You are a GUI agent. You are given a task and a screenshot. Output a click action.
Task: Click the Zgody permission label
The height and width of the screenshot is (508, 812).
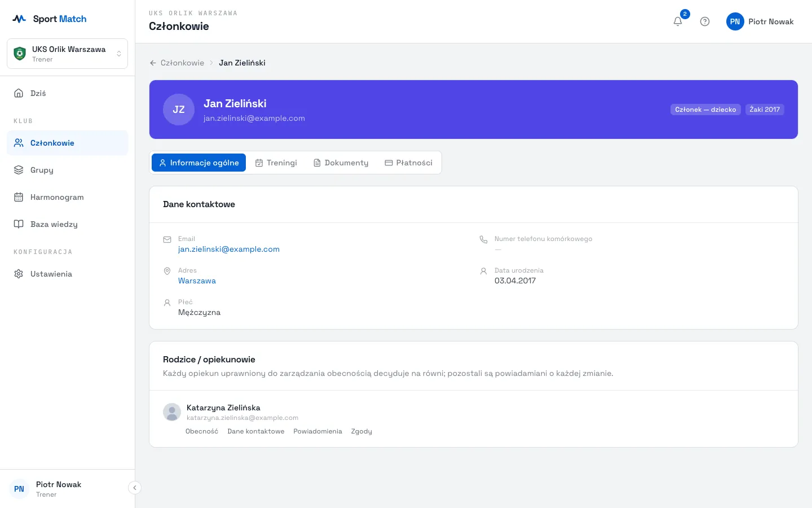tap(361, 431)
